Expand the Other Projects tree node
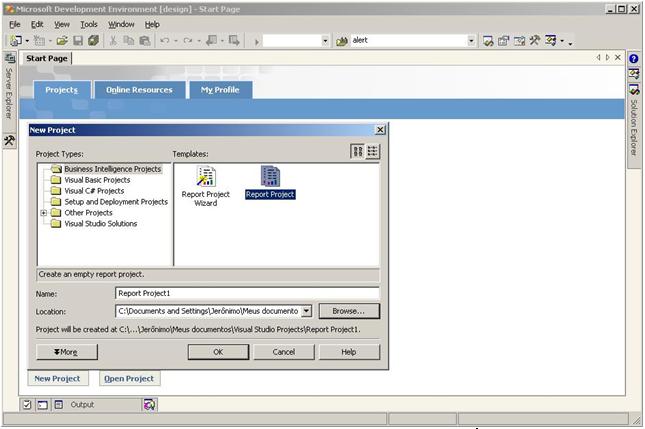 click(x=44, y=213)
